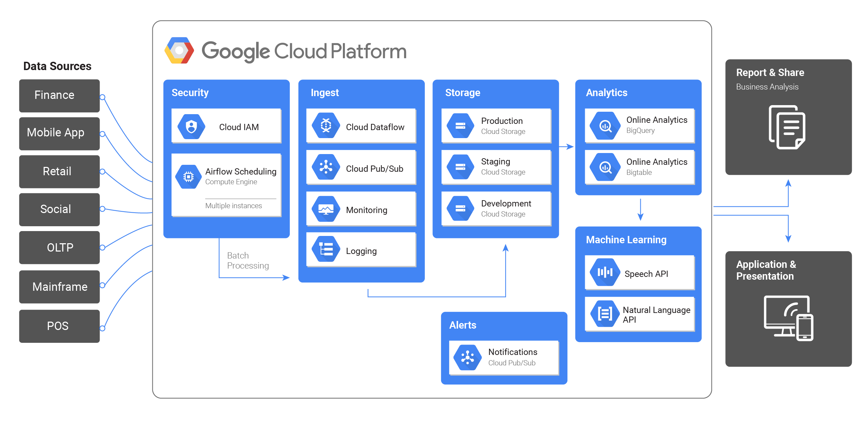The image size is (868, 424).
Task: Click the Airflow Scheduling Compute Engine chip icon
Action: point(188,177)
